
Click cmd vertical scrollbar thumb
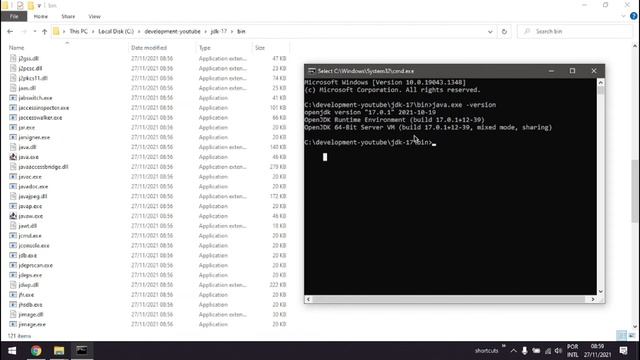tap(600, 90)
